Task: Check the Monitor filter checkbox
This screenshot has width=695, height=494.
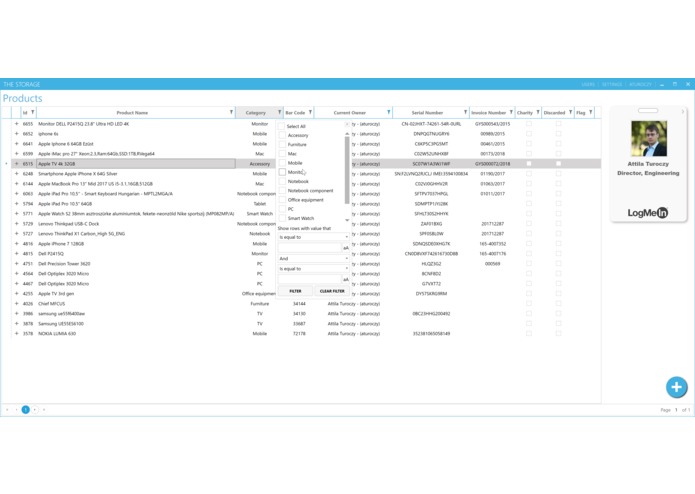Action: (282, 172)
